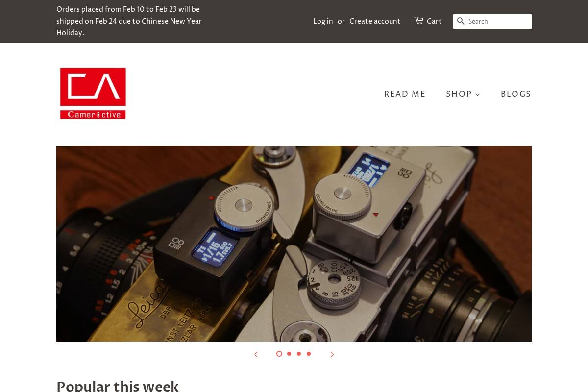Screen dimensions: 588x392
Task: Click the chevron beside Shop
Action: coord(478,95)
